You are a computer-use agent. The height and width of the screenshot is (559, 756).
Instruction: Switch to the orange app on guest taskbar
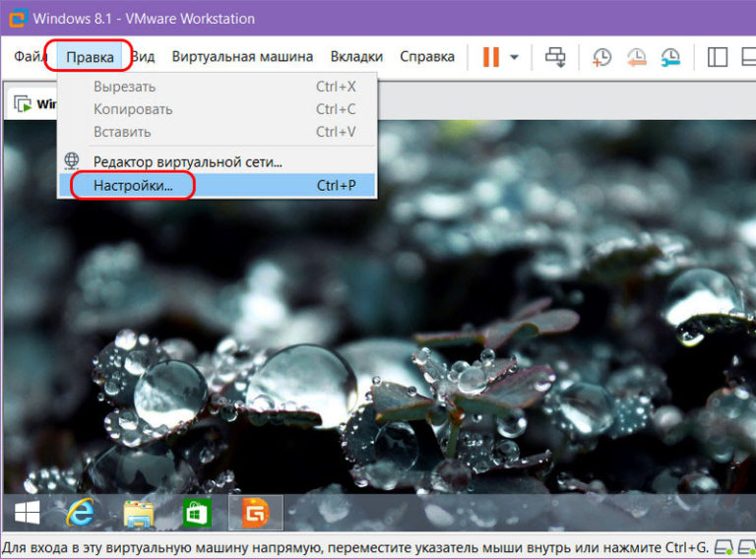(255, 513)
